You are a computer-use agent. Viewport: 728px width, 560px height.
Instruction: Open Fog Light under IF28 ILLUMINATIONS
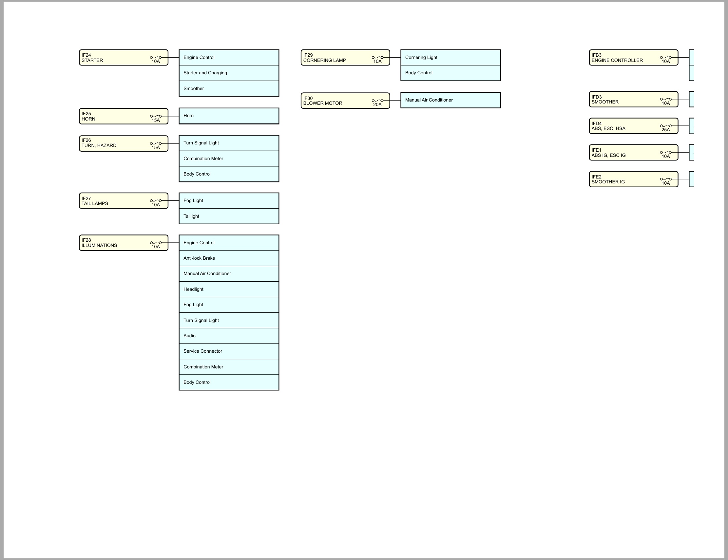point(229,305)
